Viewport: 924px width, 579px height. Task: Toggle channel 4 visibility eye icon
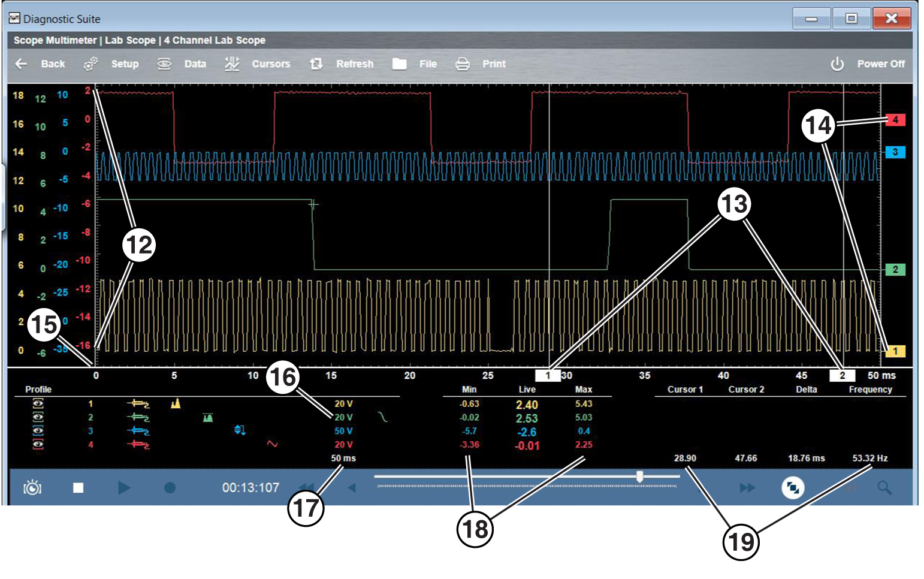click(38, 445)
